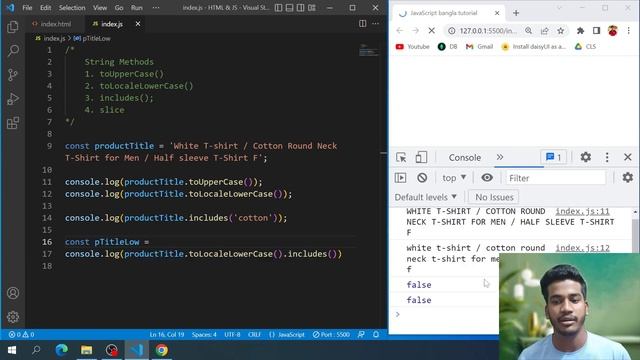Open the File menu in VS Code
Viewport: 640px width, 360px height.
tap(27, 8)
